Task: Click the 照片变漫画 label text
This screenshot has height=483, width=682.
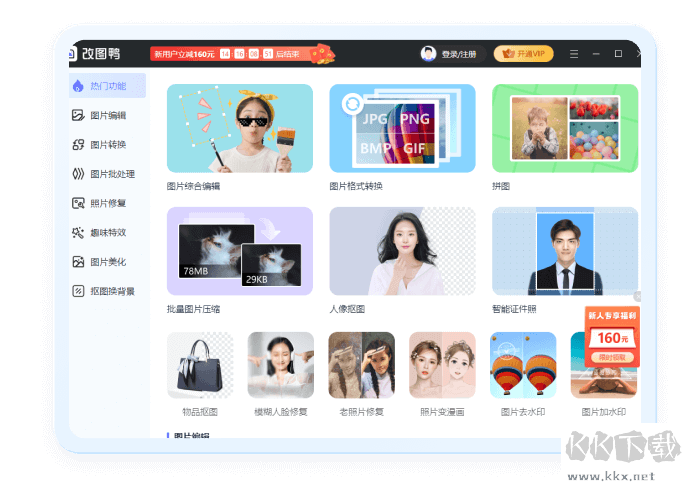Action: point(442,412)
